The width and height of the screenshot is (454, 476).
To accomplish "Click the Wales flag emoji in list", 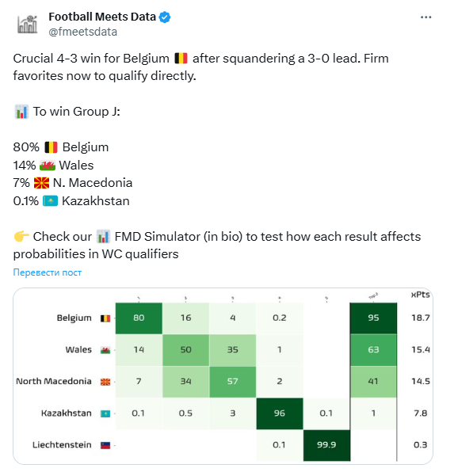I will (48, 166).
